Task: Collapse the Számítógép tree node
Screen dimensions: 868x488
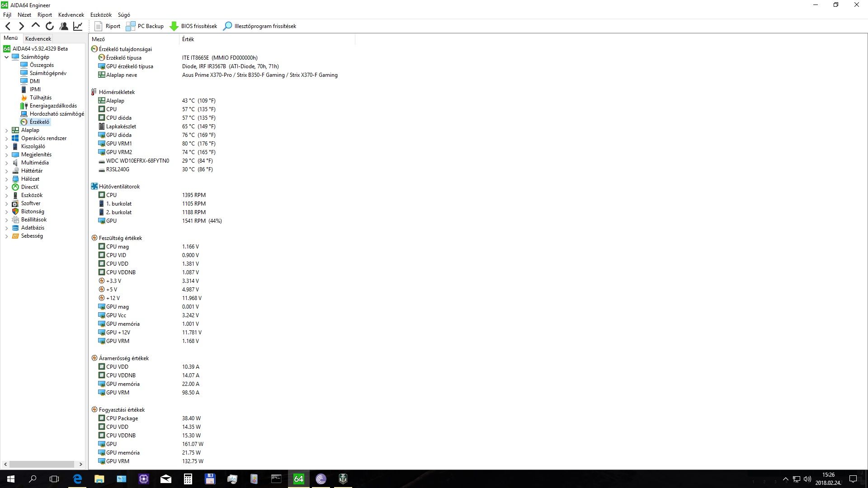Action: point(6,57)
